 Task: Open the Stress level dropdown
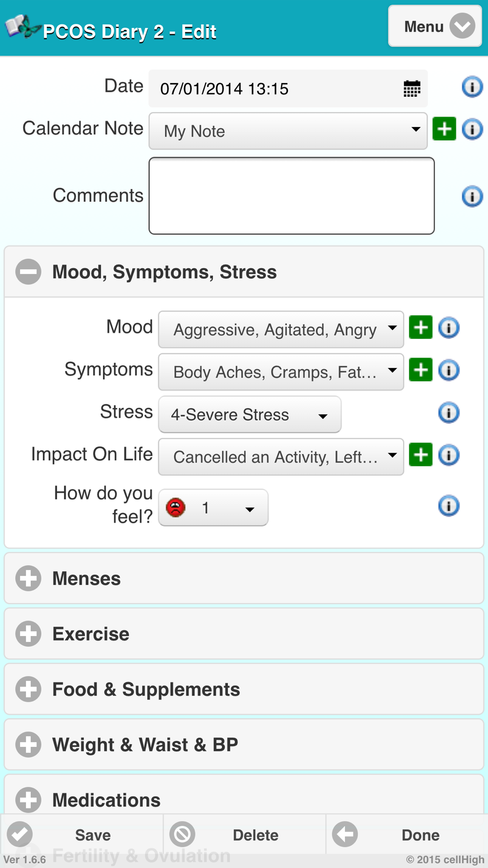[x=249, y=414]
